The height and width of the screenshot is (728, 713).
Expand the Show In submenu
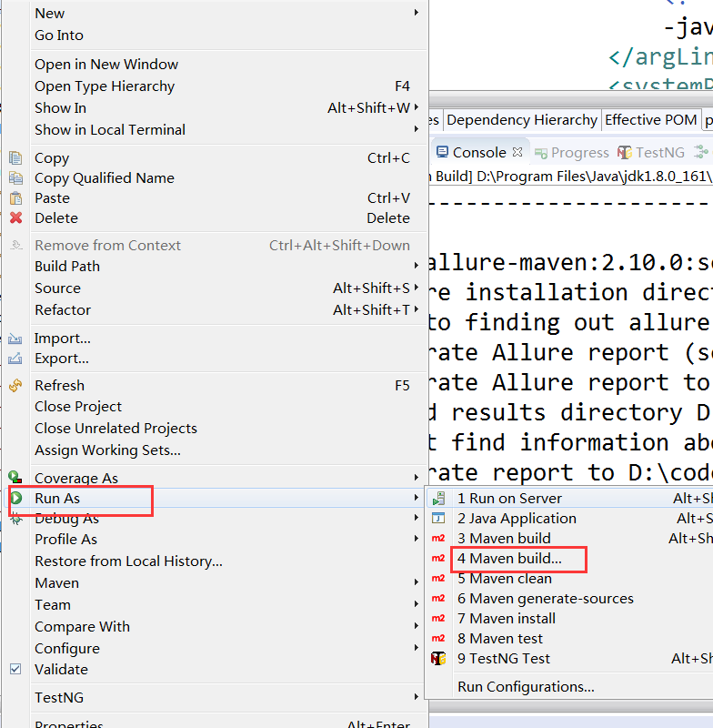[417, 108]
